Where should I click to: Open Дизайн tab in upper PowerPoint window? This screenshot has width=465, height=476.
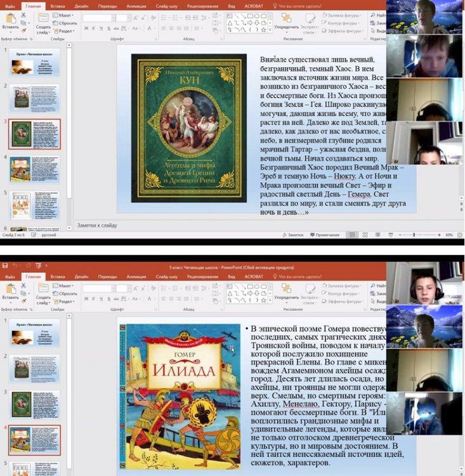click(x=82, y=6)
